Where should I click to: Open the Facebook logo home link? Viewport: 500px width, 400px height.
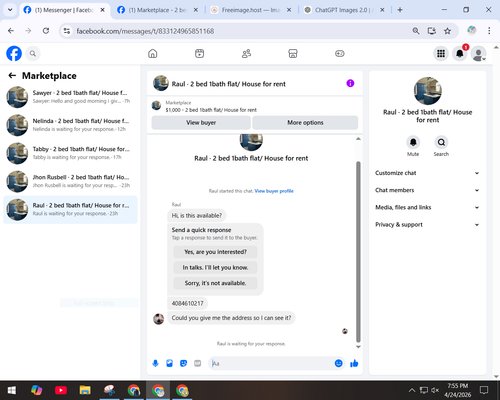click(x=14, y=53)
